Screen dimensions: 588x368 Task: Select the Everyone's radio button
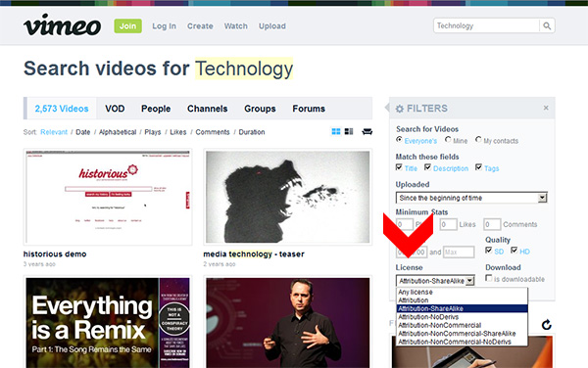[399, 139]
